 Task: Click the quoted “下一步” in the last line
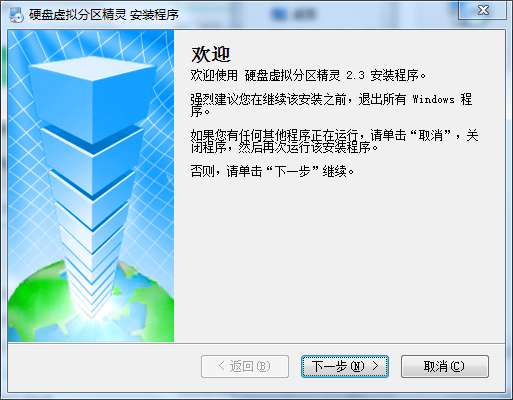[x=289, y=171]
